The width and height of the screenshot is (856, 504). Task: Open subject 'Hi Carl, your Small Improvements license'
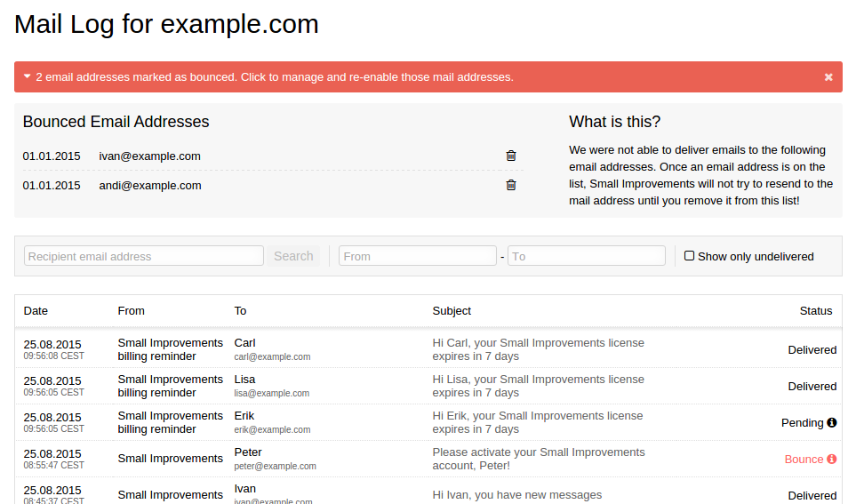pyautogui.click(x=539, y=349)
